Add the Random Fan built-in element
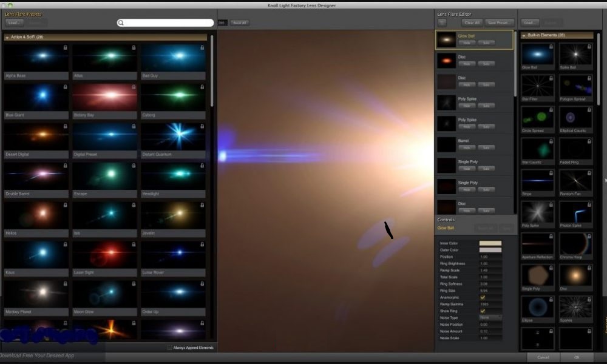The image size is (607, 364). click(575, 181)
